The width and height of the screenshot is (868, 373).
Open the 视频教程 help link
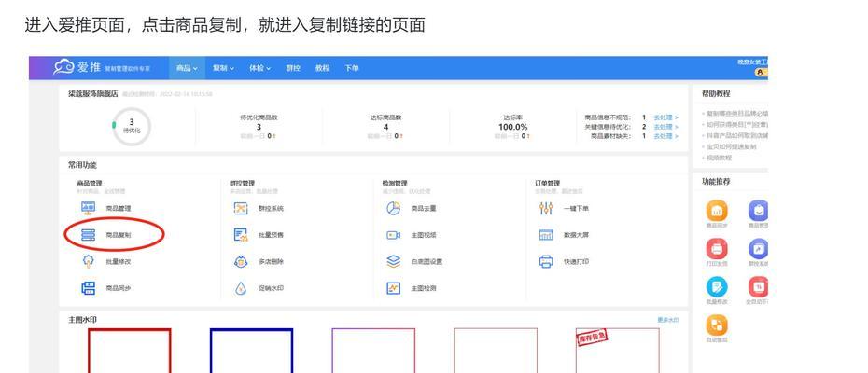pos(719,158)
